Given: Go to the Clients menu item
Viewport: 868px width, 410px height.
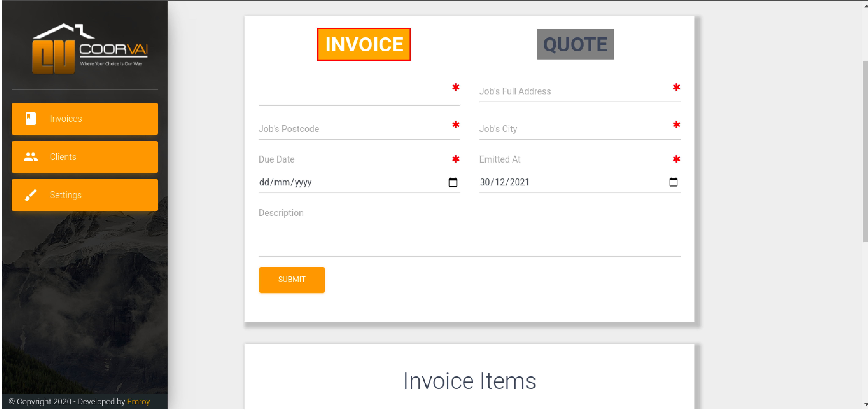Looking at the screenshot, I should [x=85, y=157].
